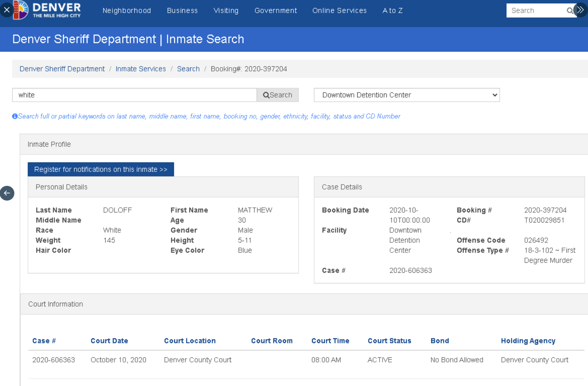The image size is (588, 386).
Task: Click the Denver Mile High City logo
Action: tap(47, 10)
